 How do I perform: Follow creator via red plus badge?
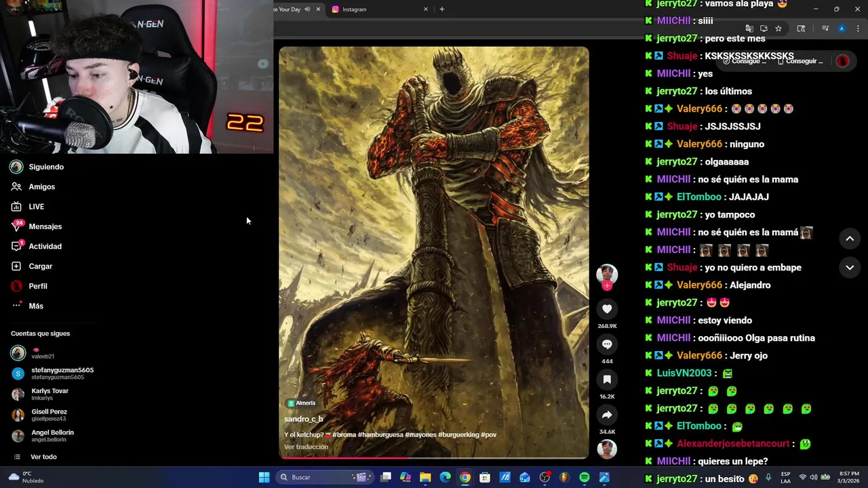pyautogui.click(x=607, y=286)
